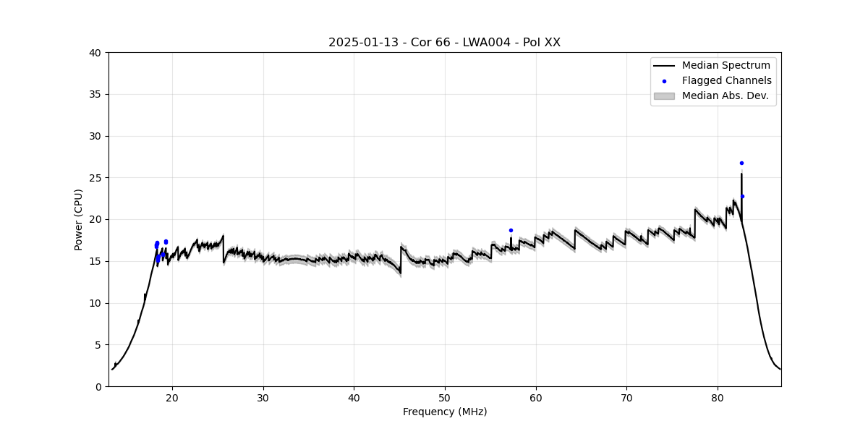
Task: Click the x-axis tick label 80
Action: coord(718,397)
